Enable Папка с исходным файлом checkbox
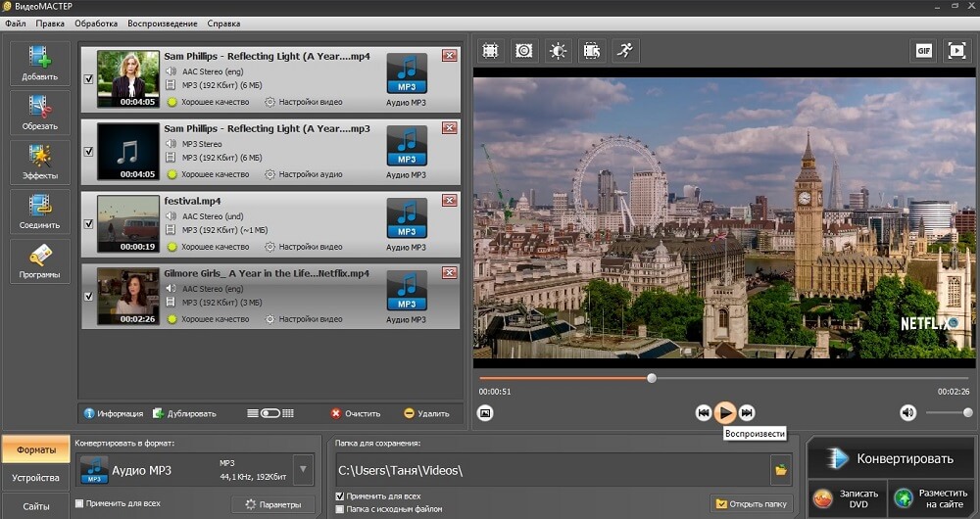 340,509
